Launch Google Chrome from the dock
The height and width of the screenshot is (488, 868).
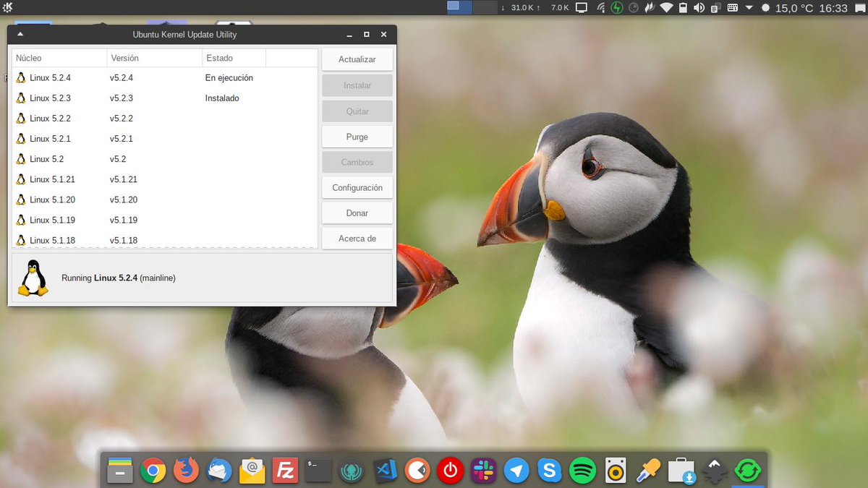(x=152, y=471)
